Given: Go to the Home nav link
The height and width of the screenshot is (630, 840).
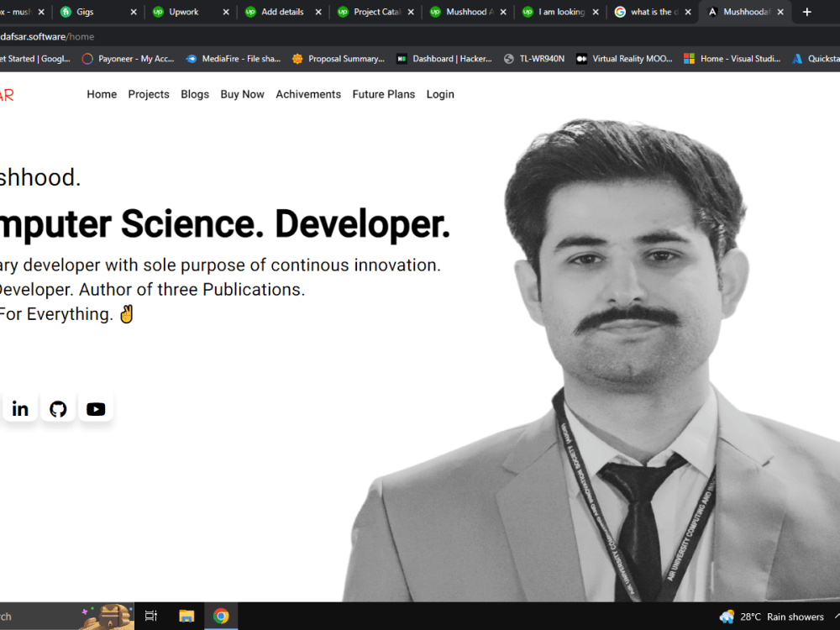Looking at the screenshot, I should 102,94.
